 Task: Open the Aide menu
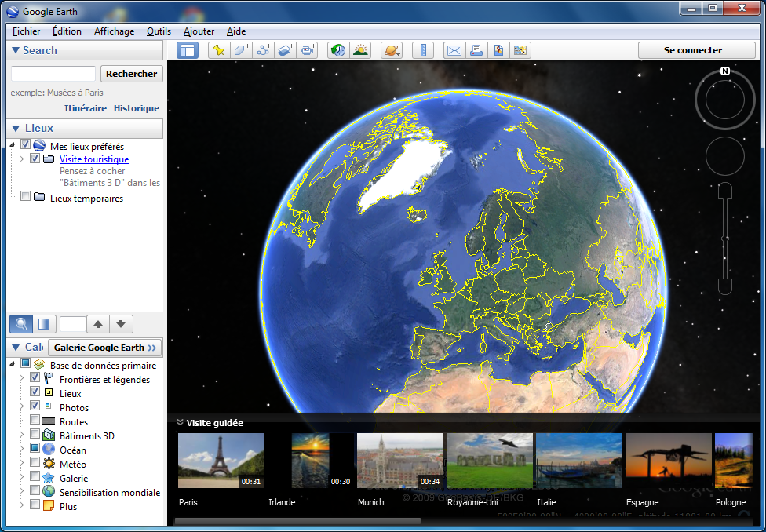236,31
